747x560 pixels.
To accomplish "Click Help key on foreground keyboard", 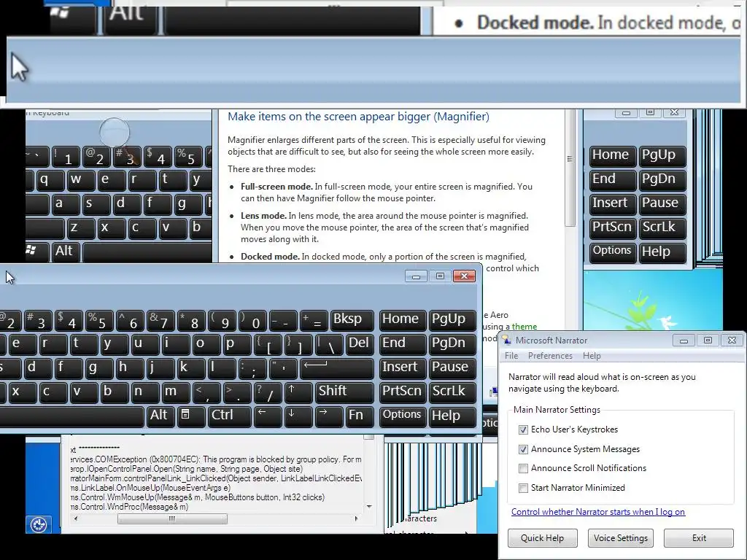I will (452, 416).
